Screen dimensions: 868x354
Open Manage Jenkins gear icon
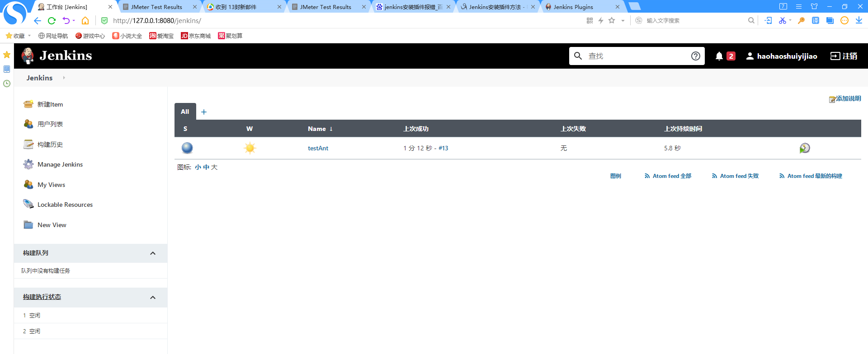coord(28,164)
